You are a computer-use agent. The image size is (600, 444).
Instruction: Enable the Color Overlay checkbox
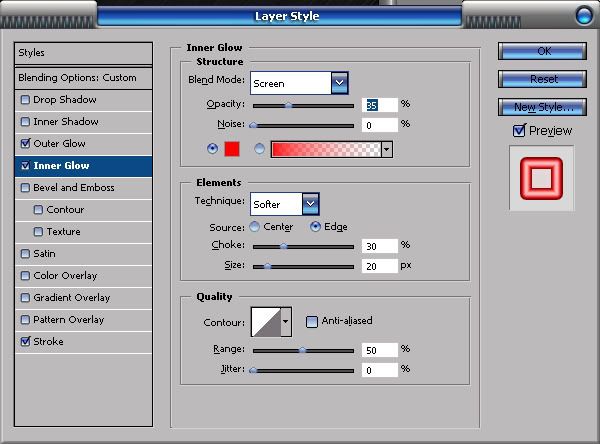click(25, 276)
